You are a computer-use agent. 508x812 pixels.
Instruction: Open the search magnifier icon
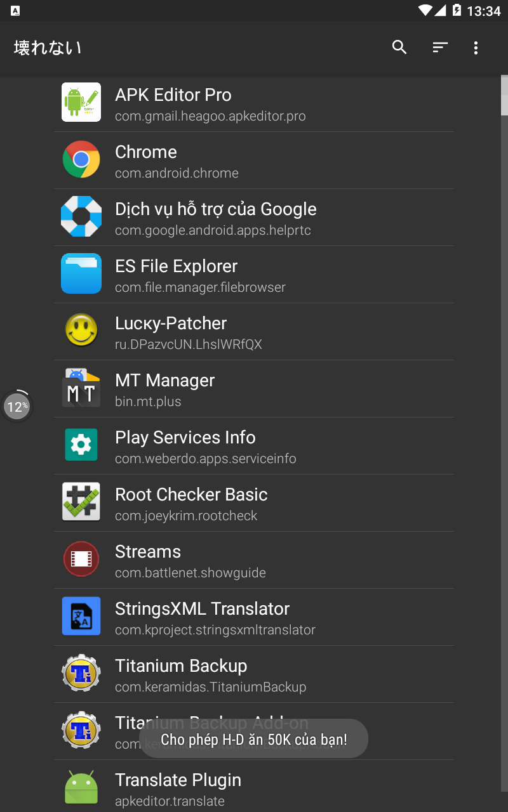tap(399, 48)
